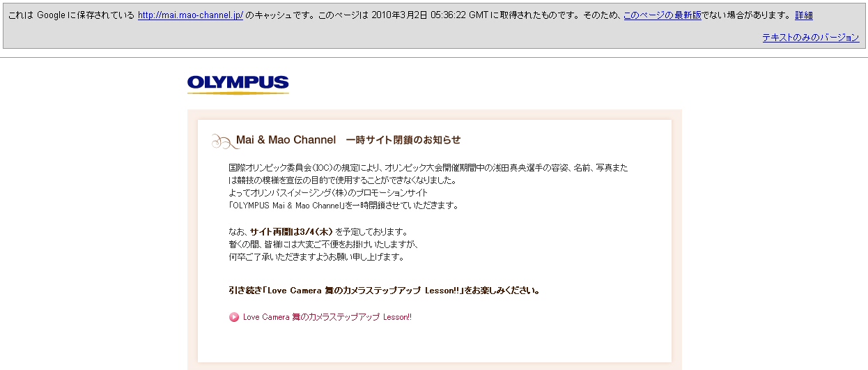Image resolution: width=868 pixels, height=370 pixels.
Task: Click the OLYMPUS logo
Action: [x=238, y=84]
